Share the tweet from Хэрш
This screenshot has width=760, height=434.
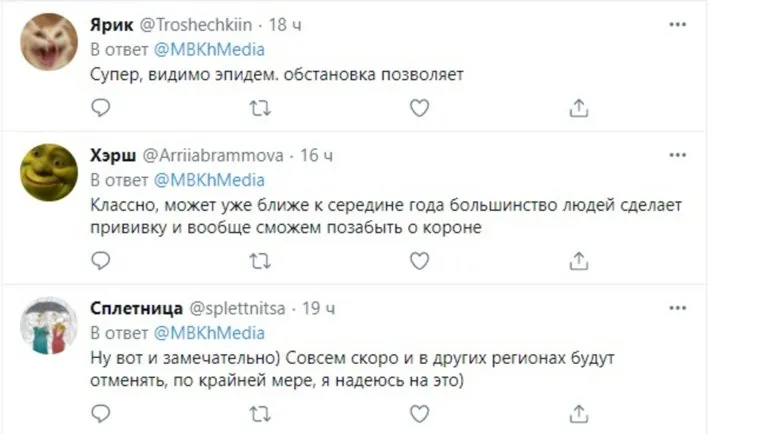pyautogui.click(x=579, y=261)
